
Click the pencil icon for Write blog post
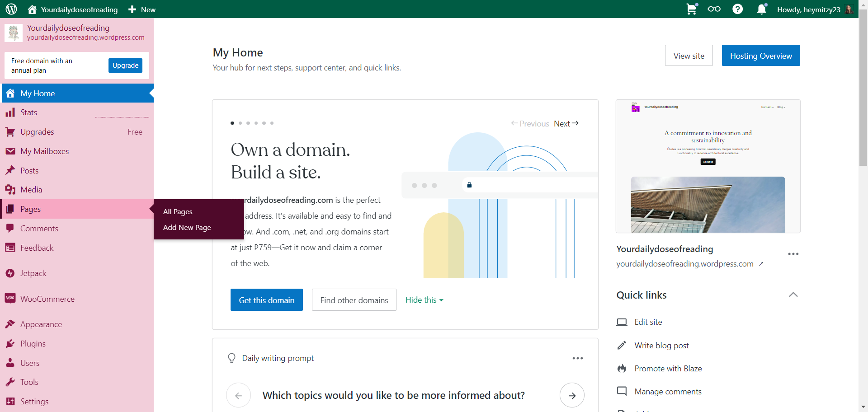(x=622, y=346)
